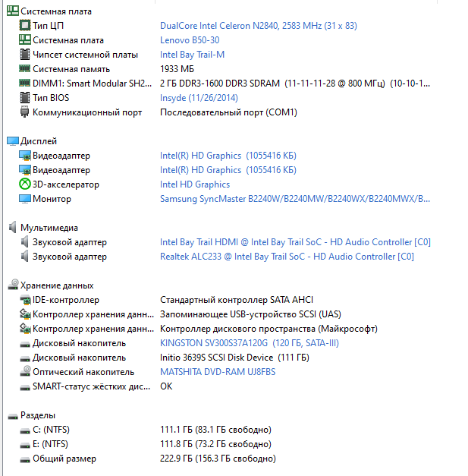Click the C: (NTFS) drive icon
The width and height of the screenshot is (468, 476).
click(25, 430)
